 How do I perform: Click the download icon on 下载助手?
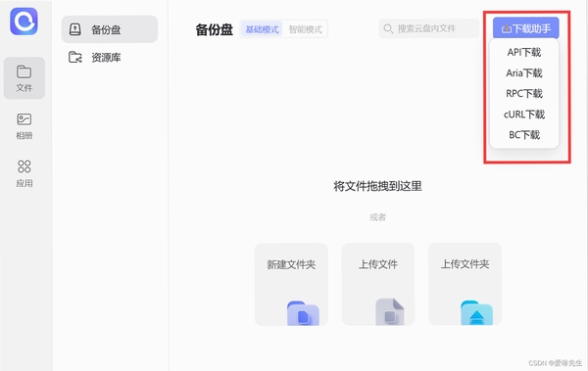click(507, 28)
